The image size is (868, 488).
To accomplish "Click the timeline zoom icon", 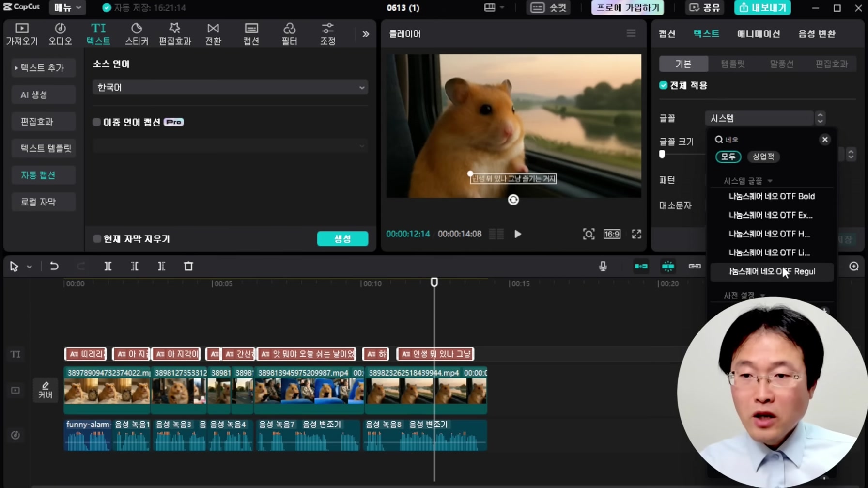I will (854, 266).
